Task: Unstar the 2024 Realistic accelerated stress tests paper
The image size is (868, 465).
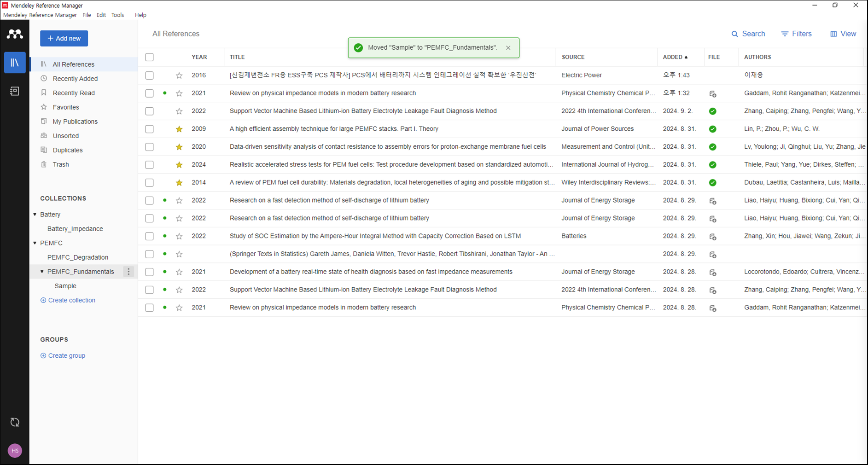Action: 179,165
